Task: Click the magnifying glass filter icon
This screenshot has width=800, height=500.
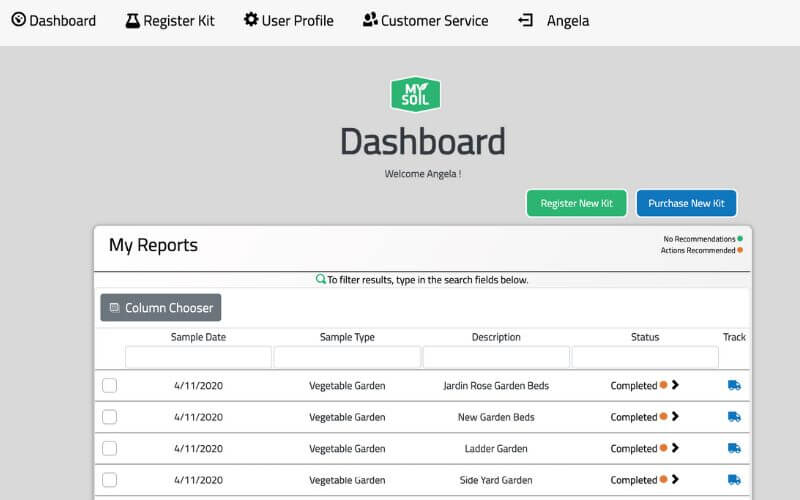Action: pyautogui.click(x=321, y=280)
